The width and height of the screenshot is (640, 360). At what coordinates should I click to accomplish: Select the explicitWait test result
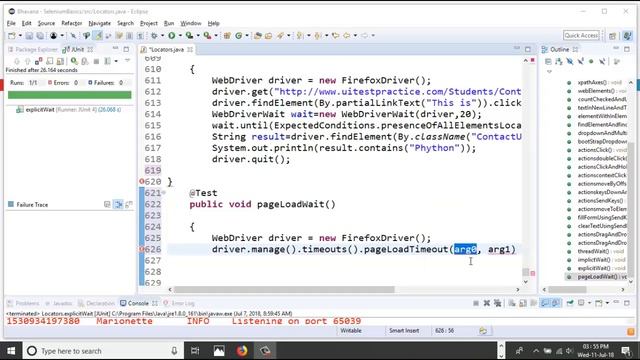69,109
